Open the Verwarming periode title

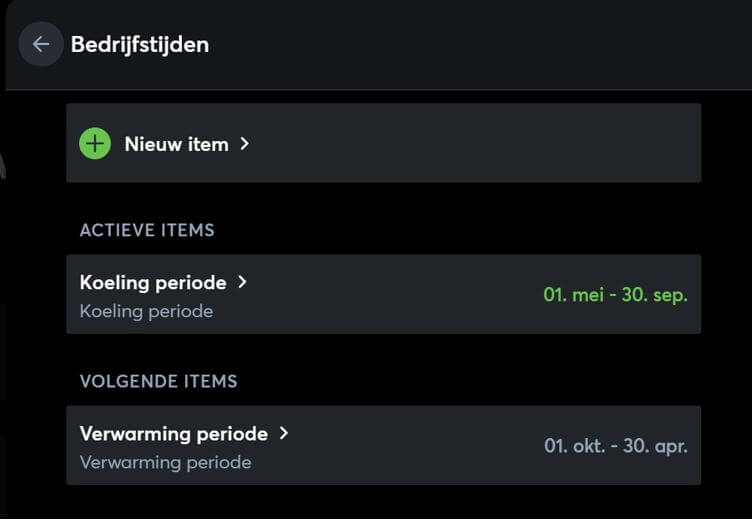[174, 434]
